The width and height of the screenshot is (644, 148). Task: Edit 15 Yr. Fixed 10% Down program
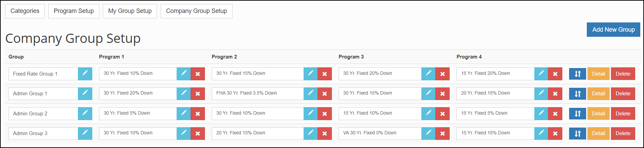[428, 114]
